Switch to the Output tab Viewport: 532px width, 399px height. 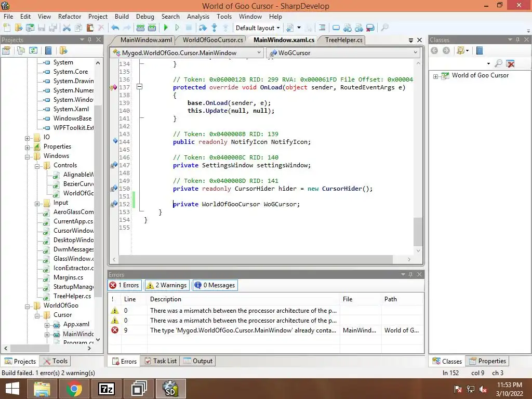198,361
